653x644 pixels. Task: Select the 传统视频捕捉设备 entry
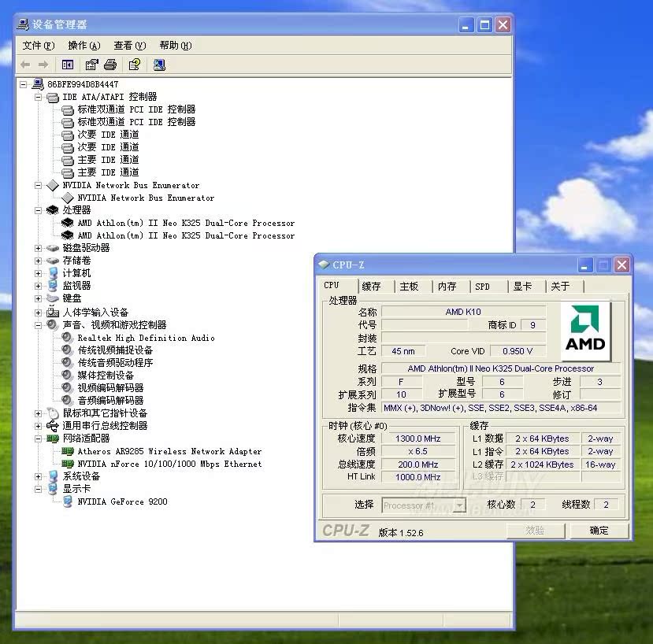115,350
